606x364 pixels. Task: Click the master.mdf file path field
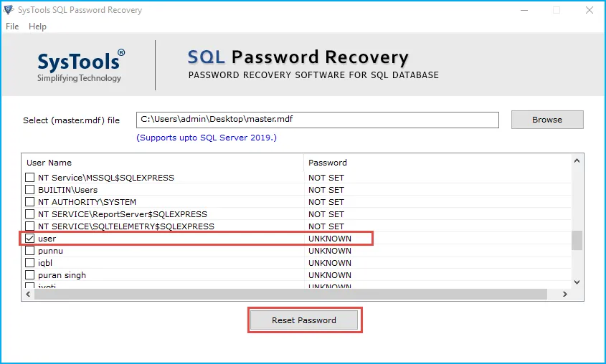point(317,120)
